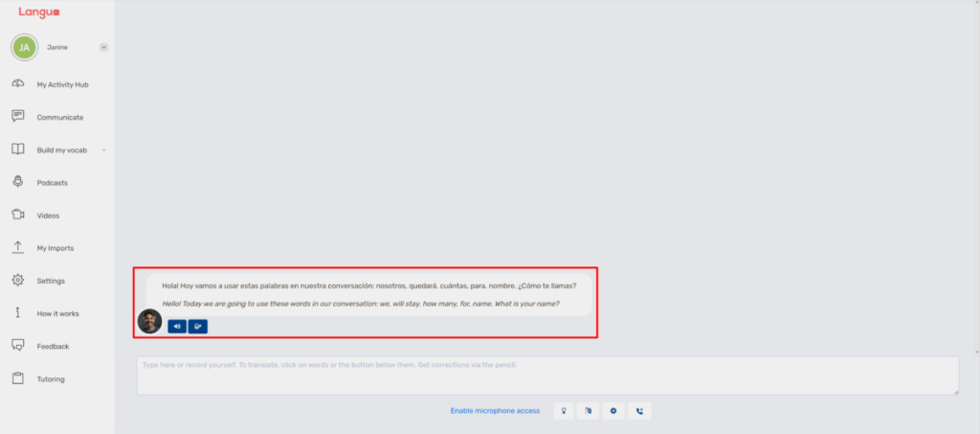Play audio of the tutor message
Screen dimensions: 980x434
(x=177, y=327)
